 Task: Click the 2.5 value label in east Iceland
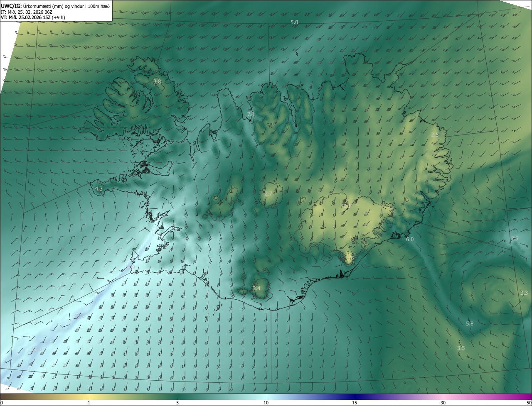pyautogui.click(x=435, y=135)
